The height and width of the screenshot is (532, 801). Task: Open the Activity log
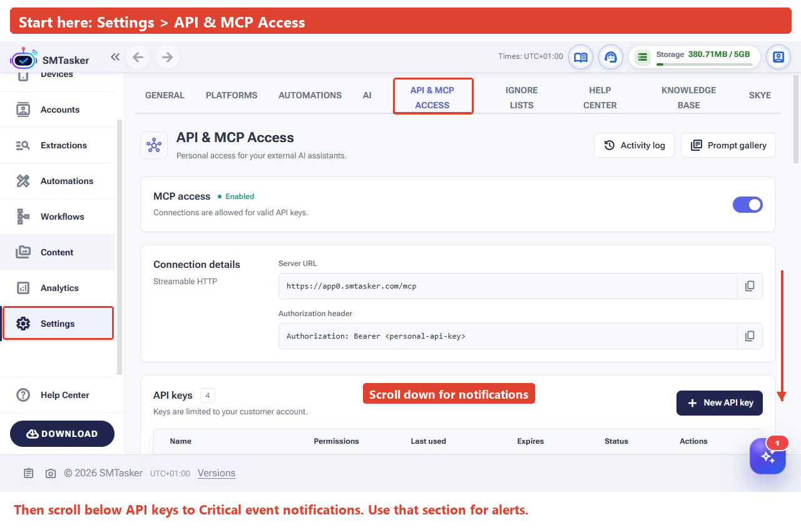coord(634,145)
